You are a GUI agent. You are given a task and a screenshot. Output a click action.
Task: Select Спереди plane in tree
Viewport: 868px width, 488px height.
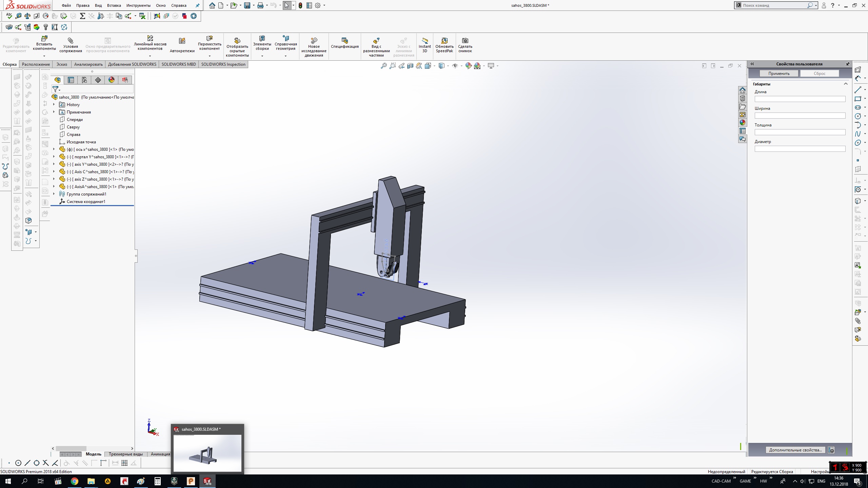pos(75,120)
